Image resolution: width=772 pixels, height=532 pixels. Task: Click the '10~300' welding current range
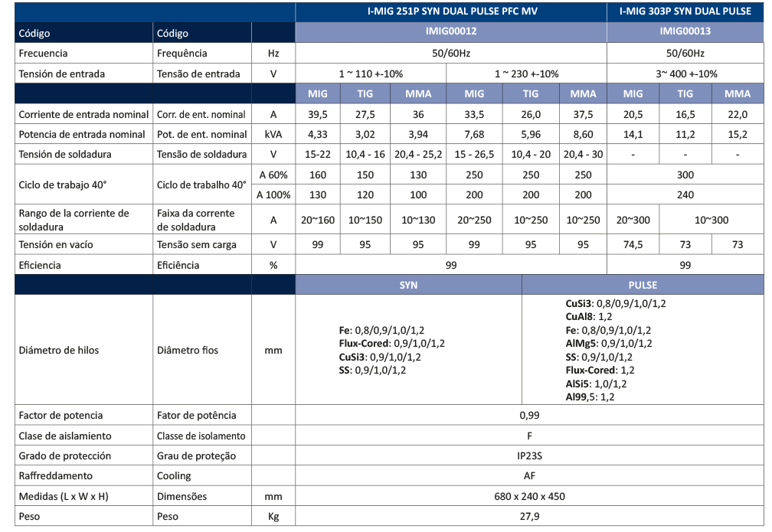click(711, 220)
